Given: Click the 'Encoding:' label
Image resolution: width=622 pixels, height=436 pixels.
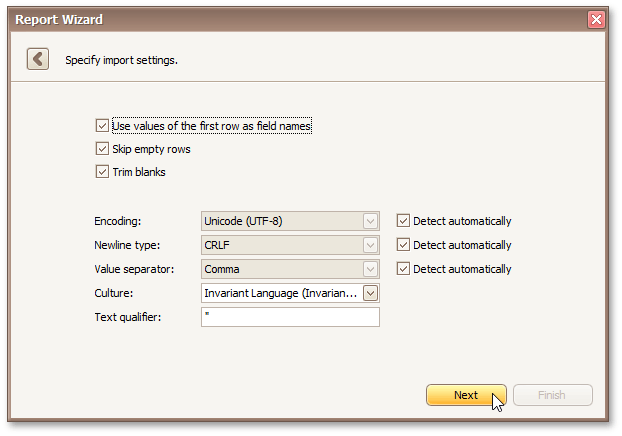Looking at the screenshot, I should 119,221.
